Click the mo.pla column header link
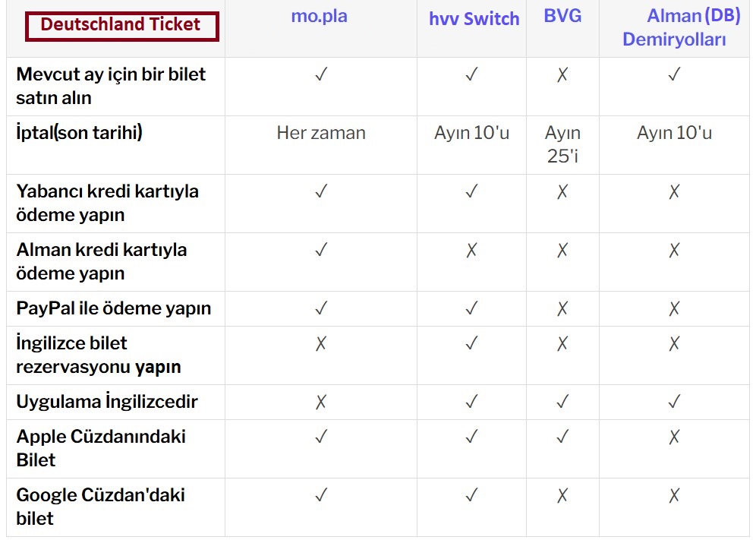The width and height of the screenshot is (756, 540). pyautogui.click(x=319, y=16)
